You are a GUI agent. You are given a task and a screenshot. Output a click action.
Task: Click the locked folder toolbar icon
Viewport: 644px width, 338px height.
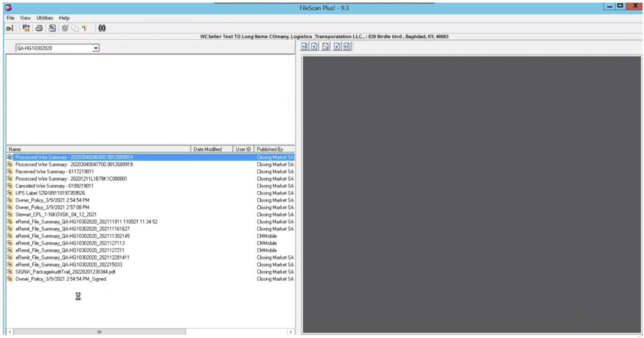(x=26, y=28)
